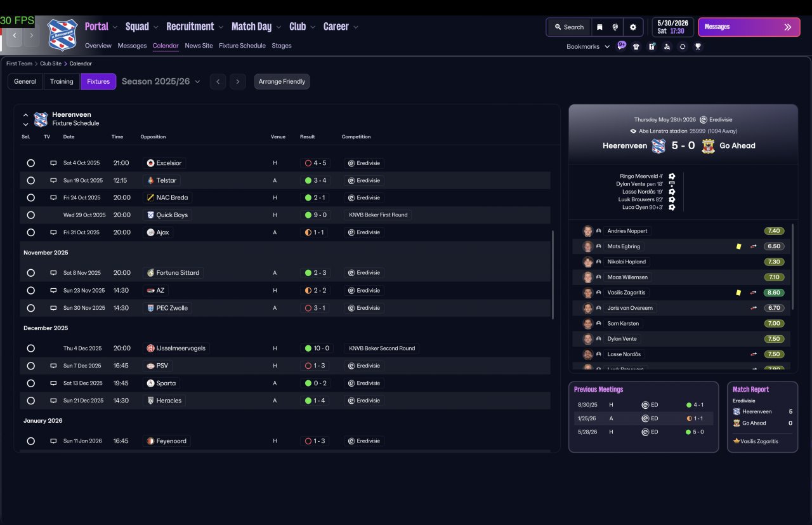Viewport: 812px width, 525px height.
Task: Click the scouting person-search icon in bookmarks bar
Action: (x=667, y=46)
